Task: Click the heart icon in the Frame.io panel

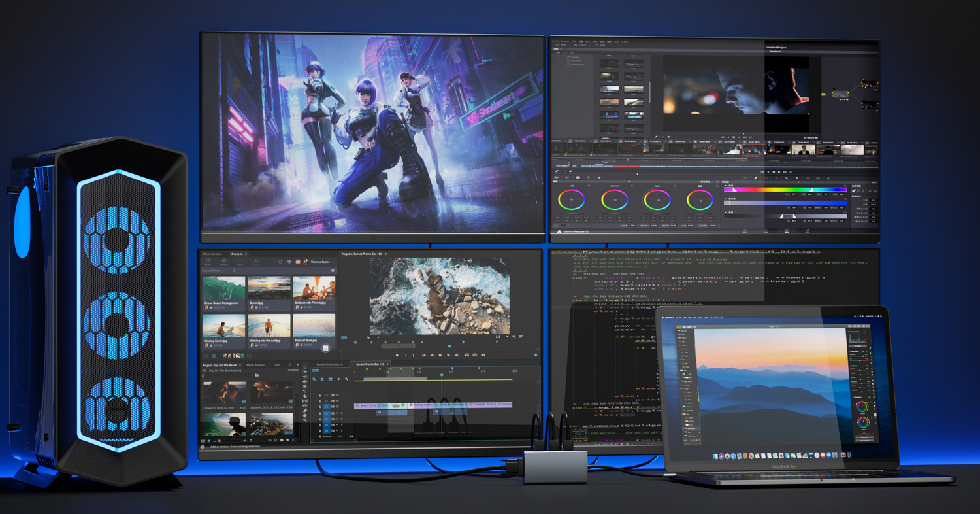Action: [289, 262]
